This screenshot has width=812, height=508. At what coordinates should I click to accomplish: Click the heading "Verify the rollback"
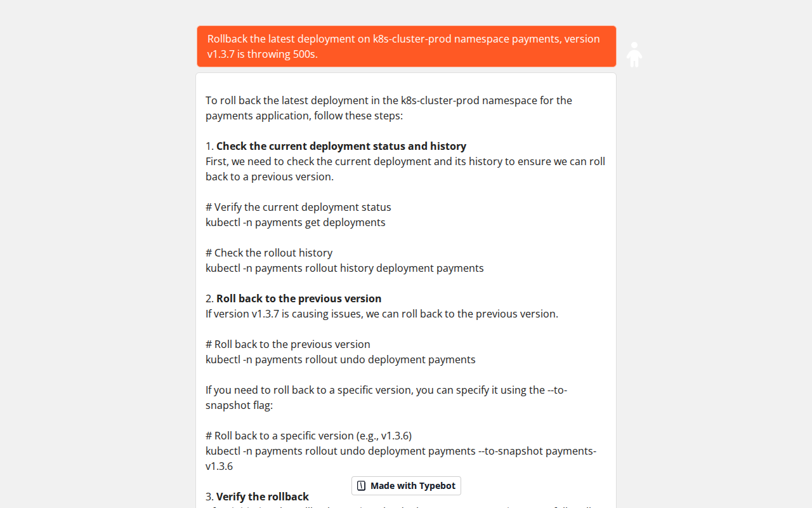pos(262,496)
